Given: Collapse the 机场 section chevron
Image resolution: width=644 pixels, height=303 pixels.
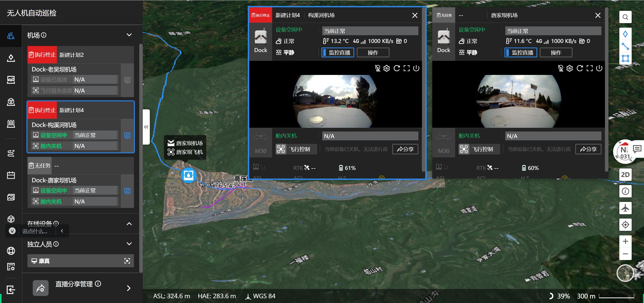Looking at the screenshot, I should coord(129,35).
